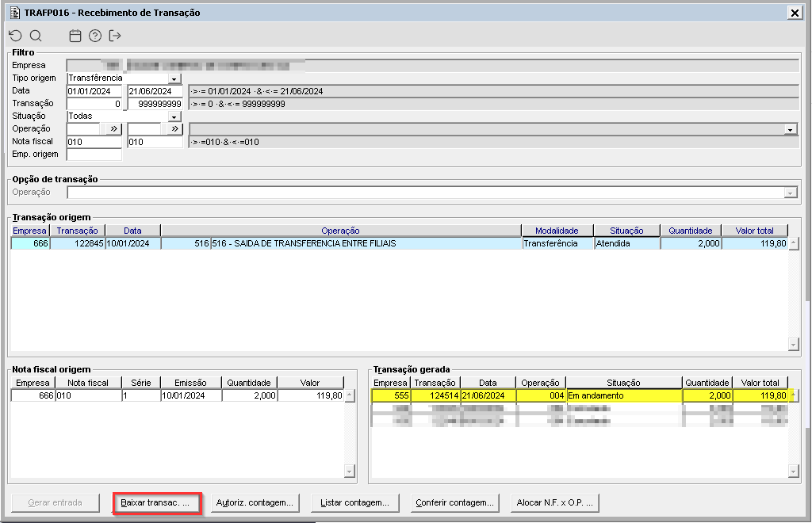Click the Em andamento situation cell
This screenshot has width=812, height=523.
[624, 395]
